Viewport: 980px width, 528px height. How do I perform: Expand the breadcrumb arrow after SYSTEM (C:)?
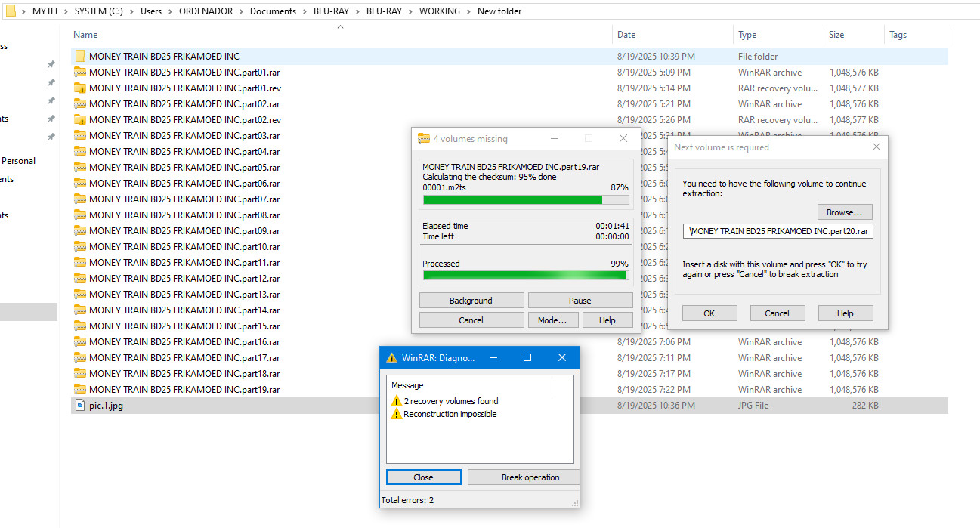tap(132, 11)
